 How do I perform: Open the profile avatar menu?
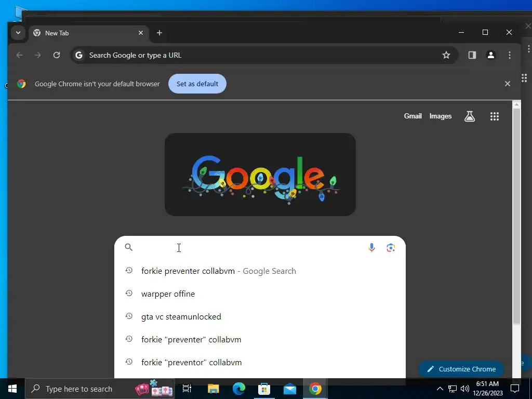click(x=491, y=55)
